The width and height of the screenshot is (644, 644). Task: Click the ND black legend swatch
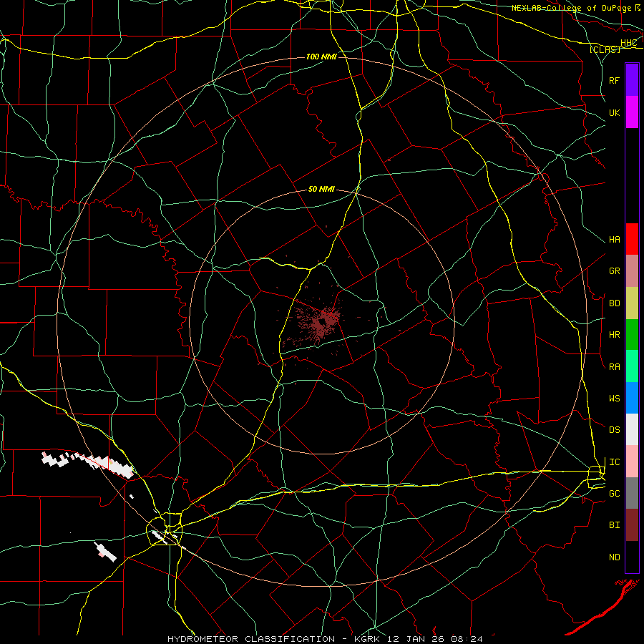coord(632,557)
